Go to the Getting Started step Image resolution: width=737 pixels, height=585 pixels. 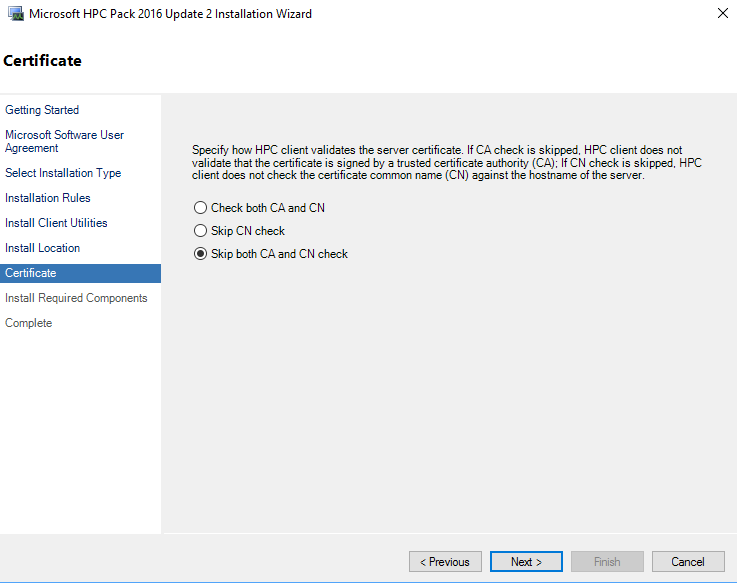tap(42, 110)
